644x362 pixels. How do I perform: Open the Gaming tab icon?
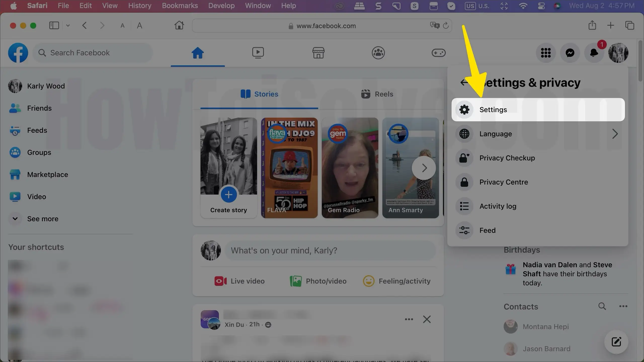(438, 53)
